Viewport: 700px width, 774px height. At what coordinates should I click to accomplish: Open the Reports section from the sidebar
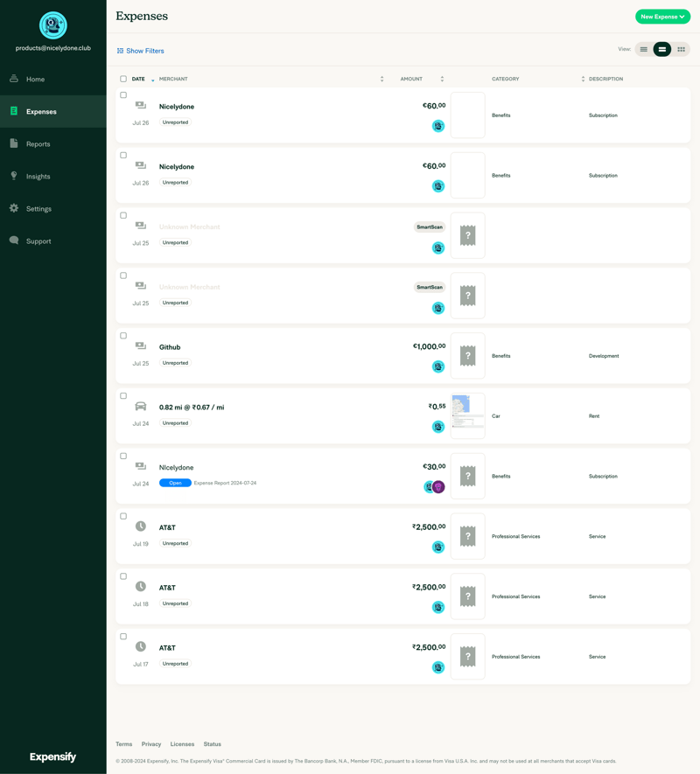coord(13,143)
